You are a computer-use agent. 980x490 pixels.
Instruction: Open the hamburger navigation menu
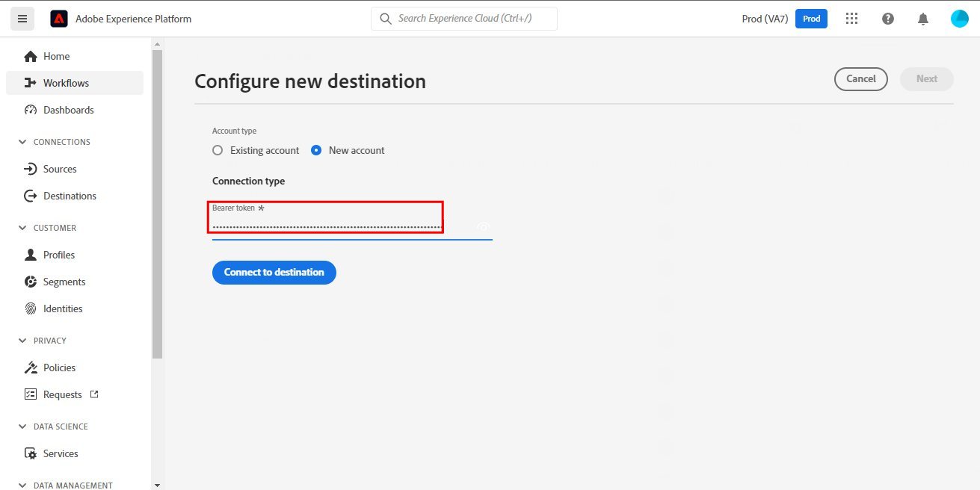(22, 19)
